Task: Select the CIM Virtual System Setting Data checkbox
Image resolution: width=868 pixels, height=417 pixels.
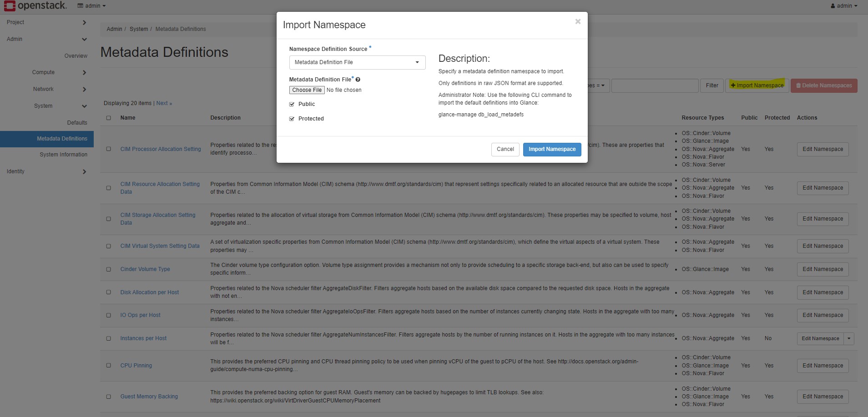Action: (109, 246)
